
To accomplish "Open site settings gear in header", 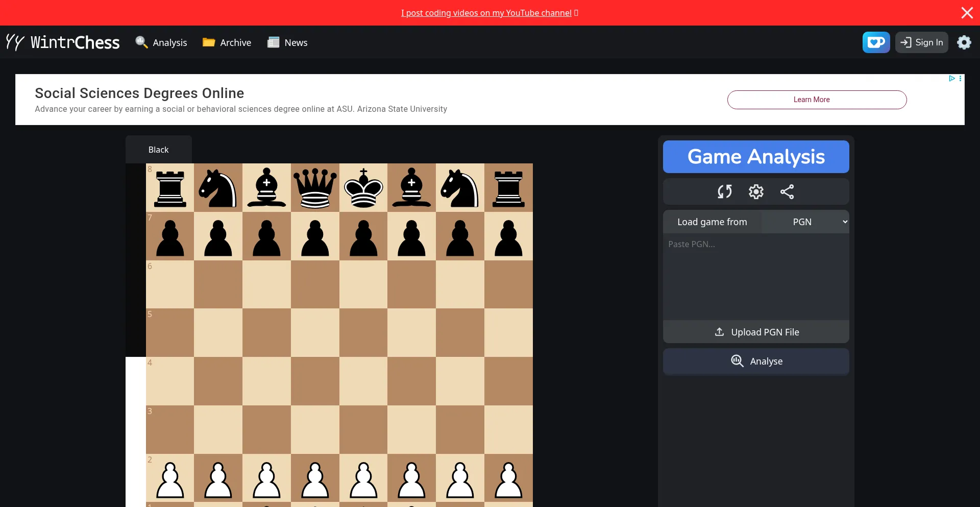I will pos(964,42).
